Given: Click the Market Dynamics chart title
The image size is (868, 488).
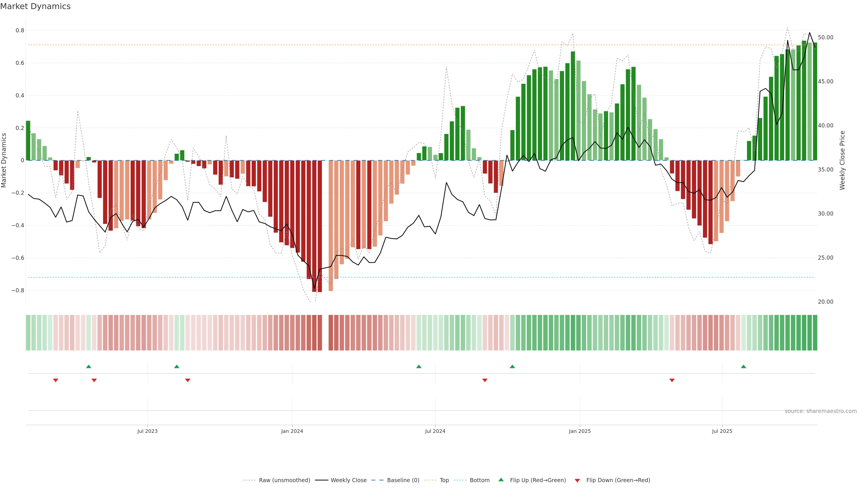Looking at the screenshot, I should click(x=35, y=6).
